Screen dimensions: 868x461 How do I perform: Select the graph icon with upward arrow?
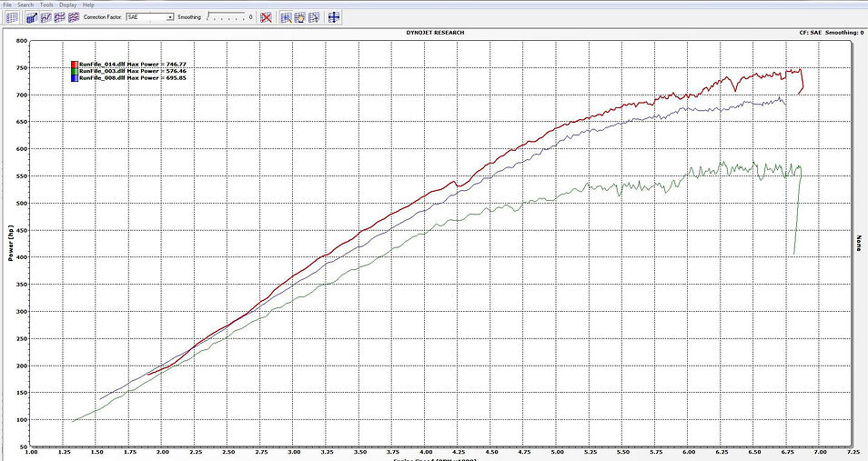[x=32, y=17]
